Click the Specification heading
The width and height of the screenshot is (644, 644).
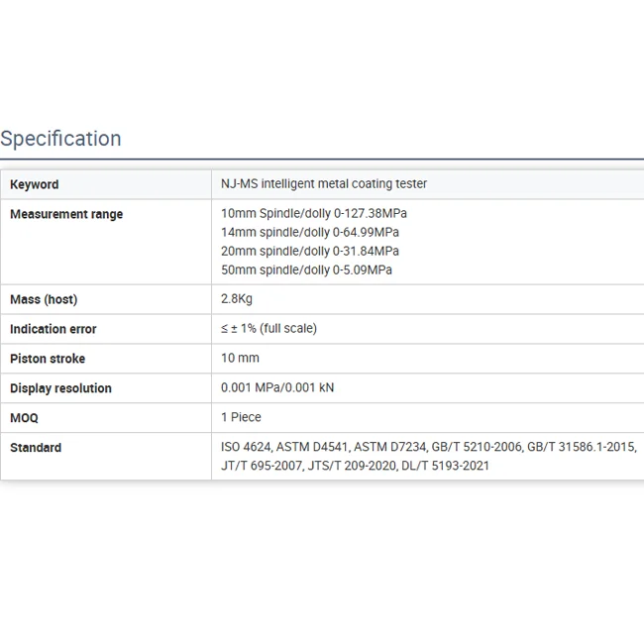point(60,139)
